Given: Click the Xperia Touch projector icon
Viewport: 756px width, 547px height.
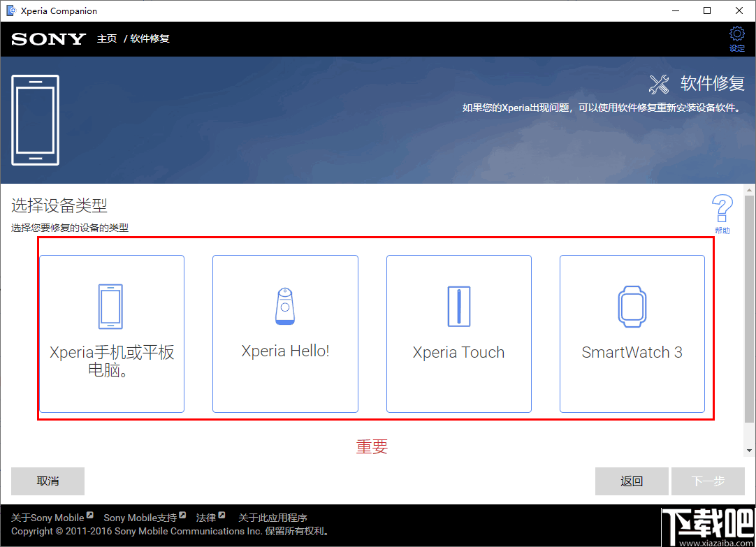Looking at the screenshot, I should 458,306.
